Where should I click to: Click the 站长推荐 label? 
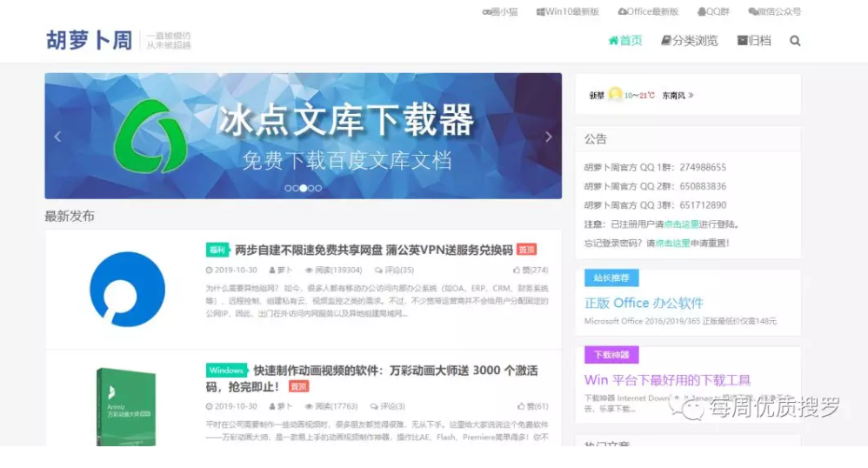[611, 278]
